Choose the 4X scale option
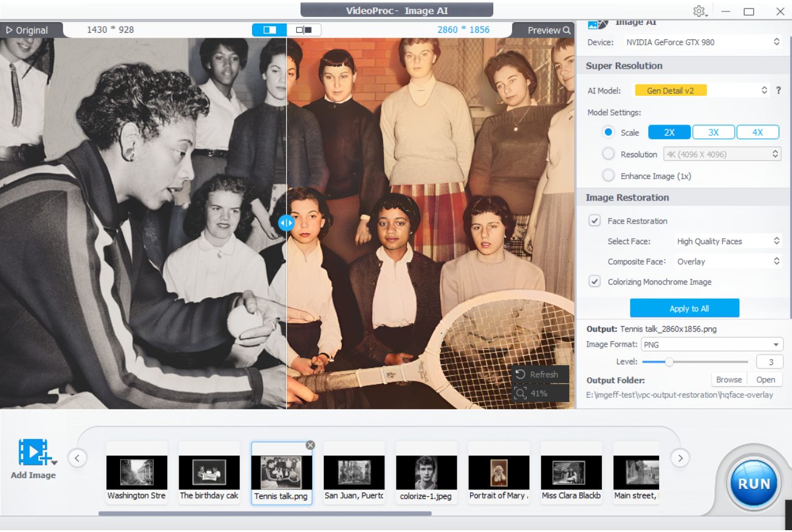 [x=757, y=132]
